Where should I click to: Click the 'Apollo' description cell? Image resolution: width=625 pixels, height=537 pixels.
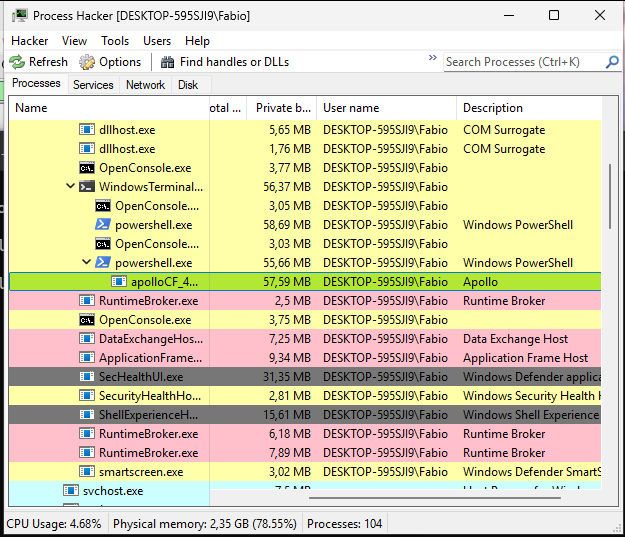(480, 282)
